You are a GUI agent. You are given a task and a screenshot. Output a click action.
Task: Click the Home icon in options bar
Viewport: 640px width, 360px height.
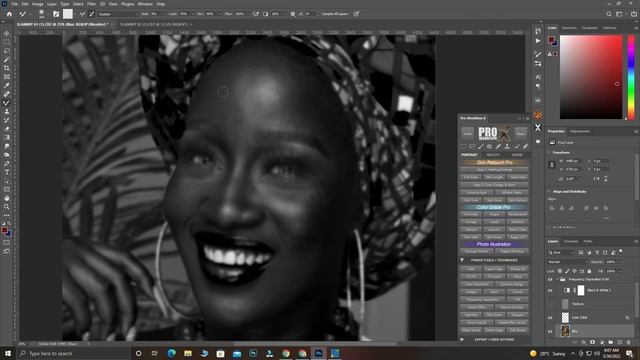pyautogui.click(x=9, y=14)
